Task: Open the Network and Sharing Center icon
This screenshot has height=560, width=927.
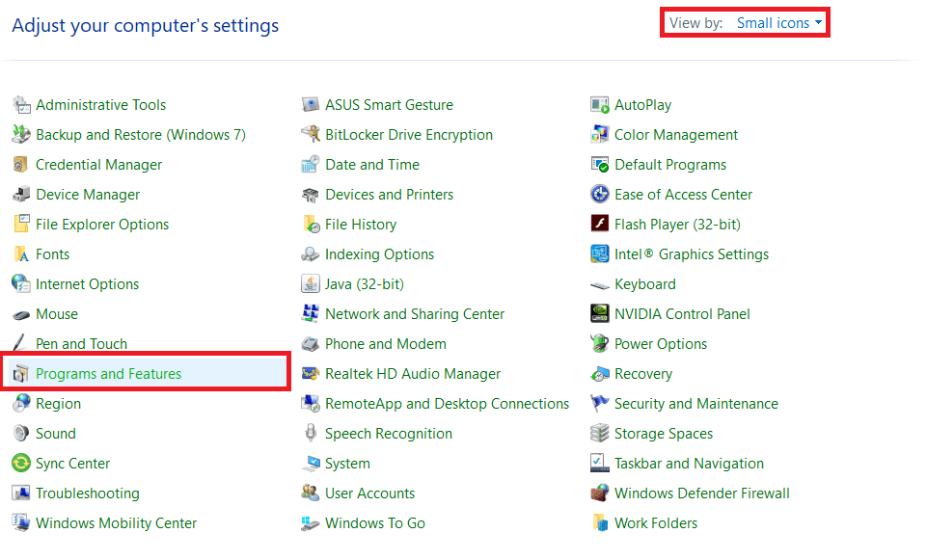Action: [310, 314]
